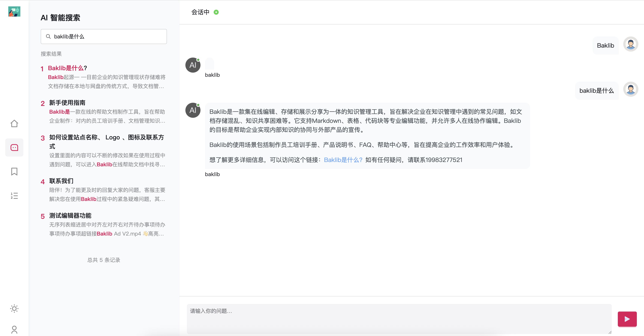Click user avatar next to "baklib是什么" message
The width and height of the screenshot is (644, 336).
pos(630,89)
